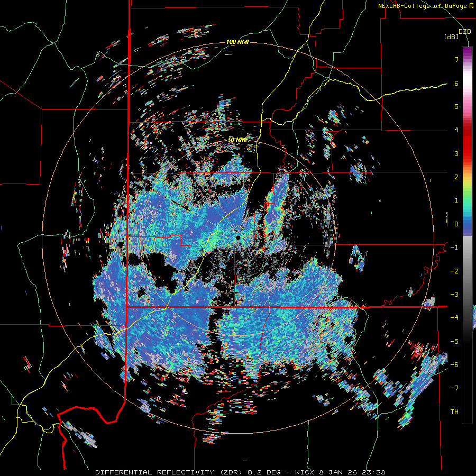Click the 3 label on the dB scale
The height and width of the screenshot is (476, 476).
coord(456,153)
